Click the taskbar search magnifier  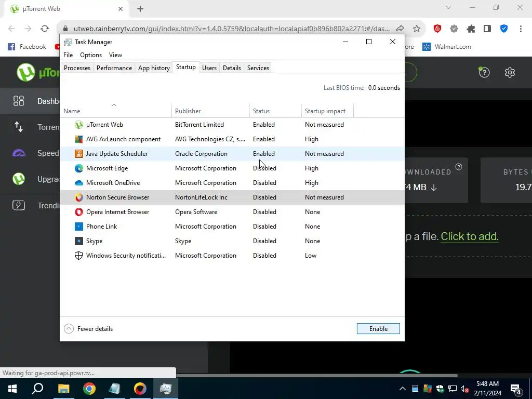tap(37, 389)
